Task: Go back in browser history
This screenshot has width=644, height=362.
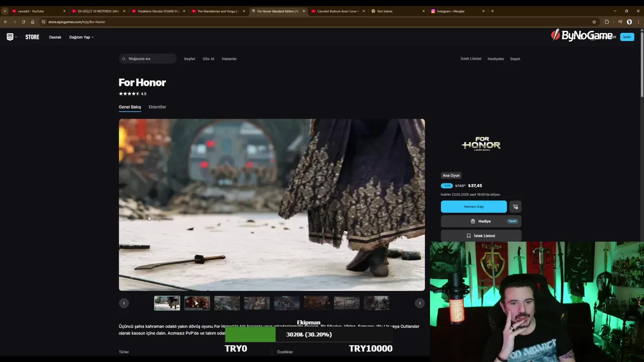Action: (x=6, y=22)
